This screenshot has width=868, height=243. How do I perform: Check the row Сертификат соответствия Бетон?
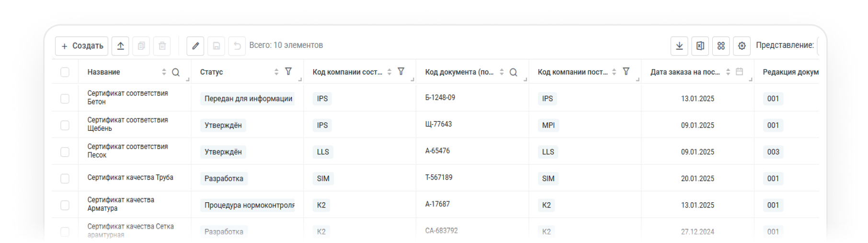[65, 99]
